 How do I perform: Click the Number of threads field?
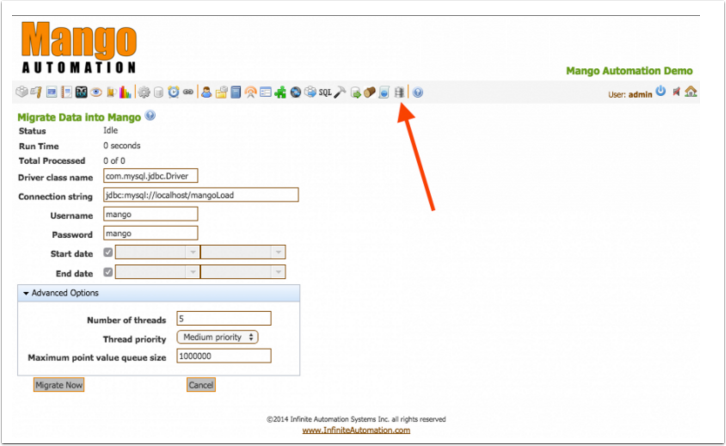pos(224,319)
